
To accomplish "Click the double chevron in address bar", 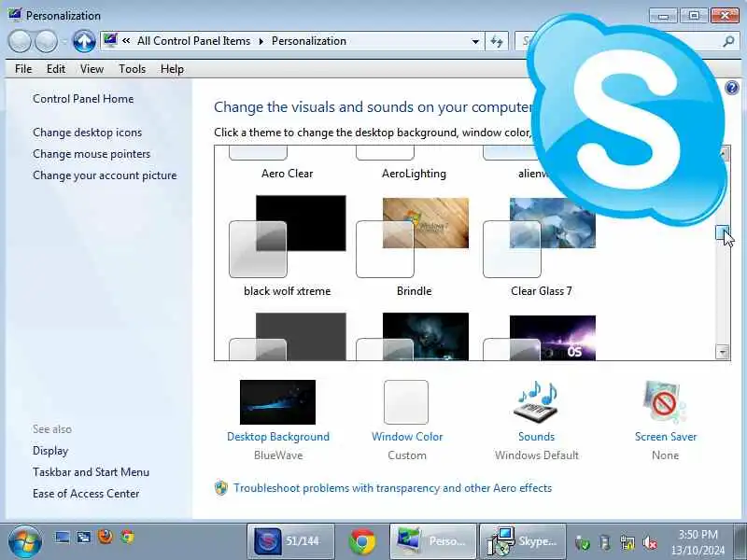I will pyautogui.click(x=126, y=41).
